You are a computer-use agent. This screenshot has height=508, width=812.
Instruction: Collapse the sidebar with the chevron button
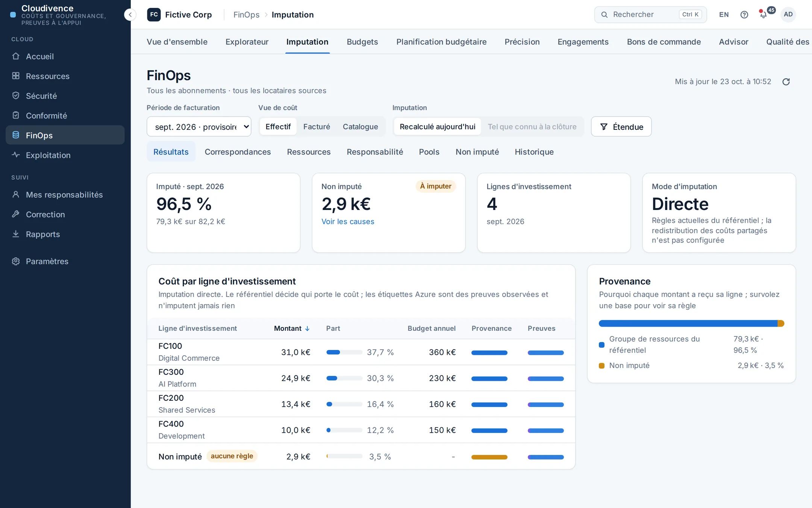(130, 15)
